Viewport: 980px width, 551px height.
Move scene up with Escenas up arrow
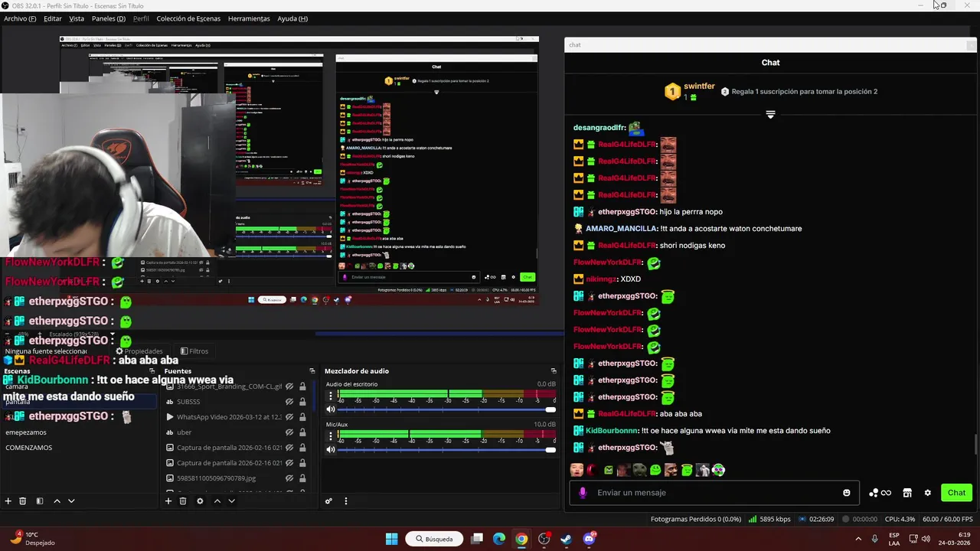tap(57, 501)
